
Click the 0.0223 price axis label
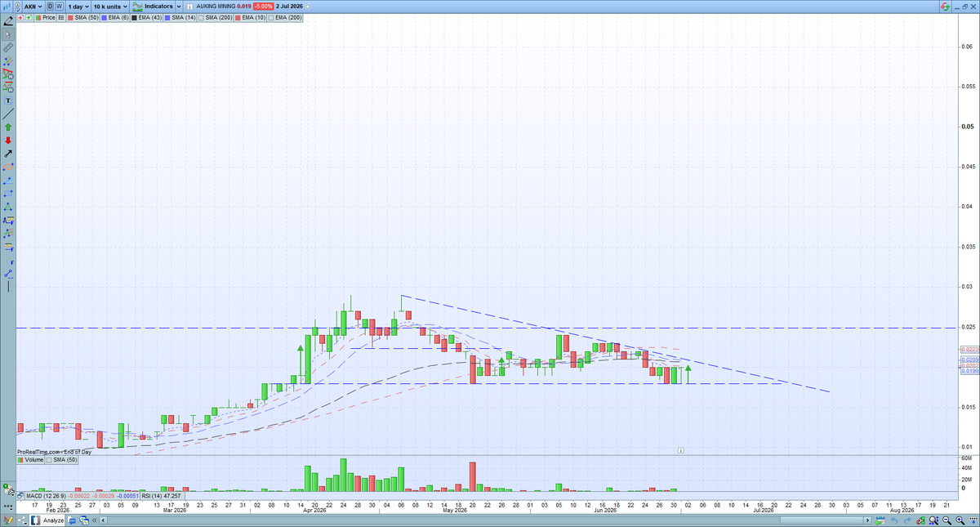969,350
